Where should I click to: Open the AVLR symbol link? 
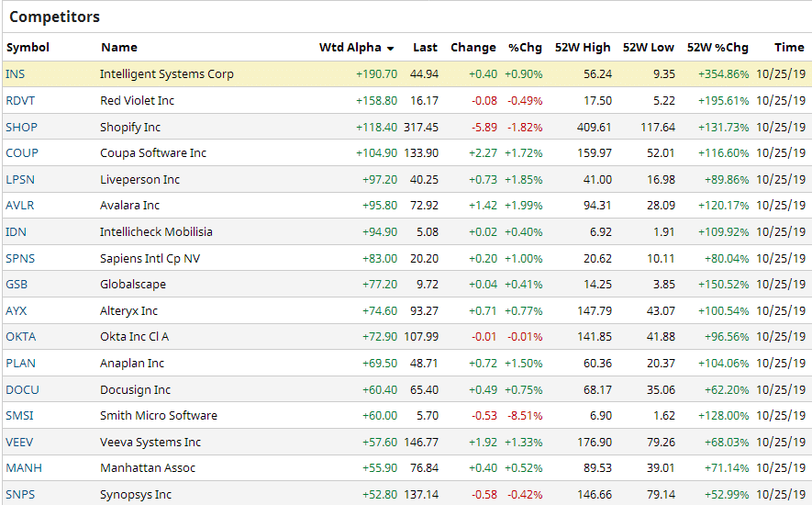[x=19, y=206]
